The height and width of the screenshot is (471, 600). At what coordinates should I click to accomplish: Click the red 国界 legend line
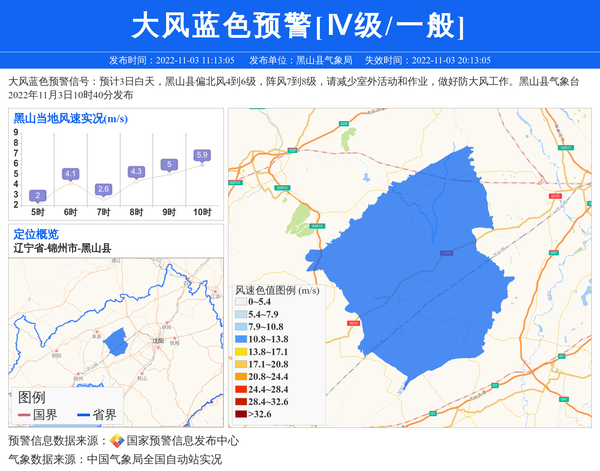[x=23, y=416]
